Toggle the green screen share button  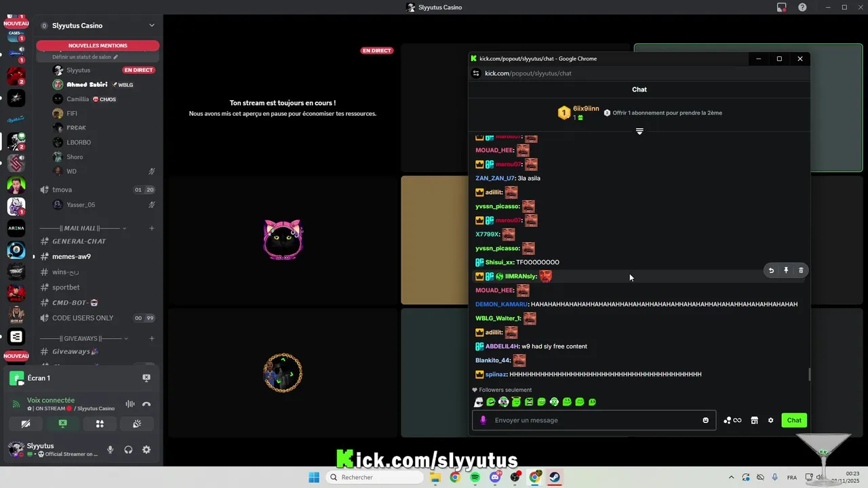click(62, 424)
